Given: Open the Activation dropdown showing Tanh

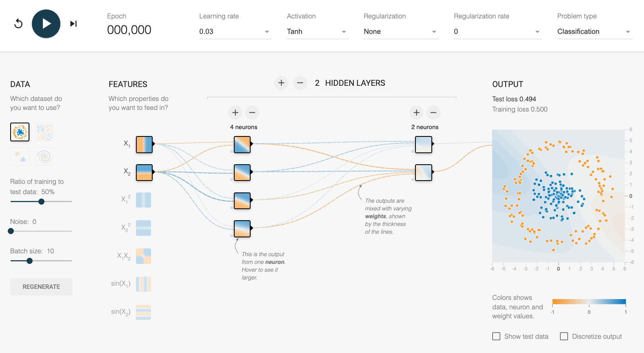Looking at the screenshot, I should [317, 31].
